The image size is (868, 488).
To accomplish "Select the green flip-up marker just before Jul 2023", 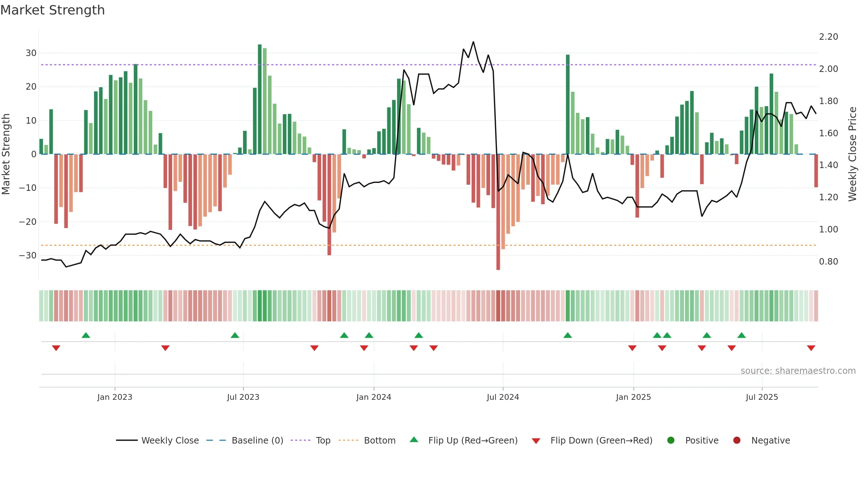I will coord(235,335).
